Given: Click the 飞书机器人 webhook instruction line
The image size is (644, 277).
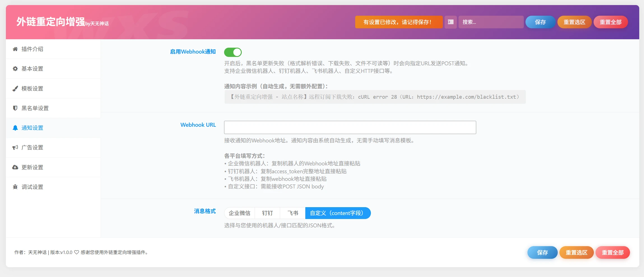Looking at the screenshot, I should (275, 179).
